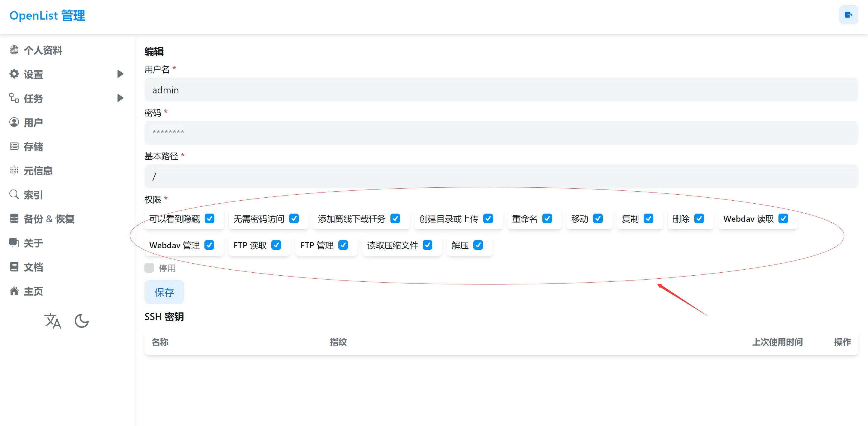Go to the 主页 home entry

34,291
